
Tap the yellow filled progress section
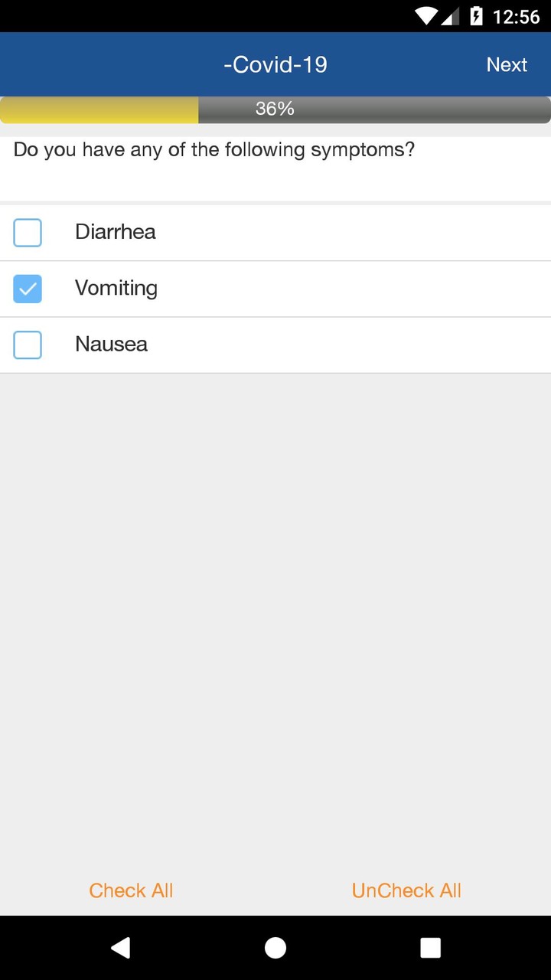pos(99,109)
